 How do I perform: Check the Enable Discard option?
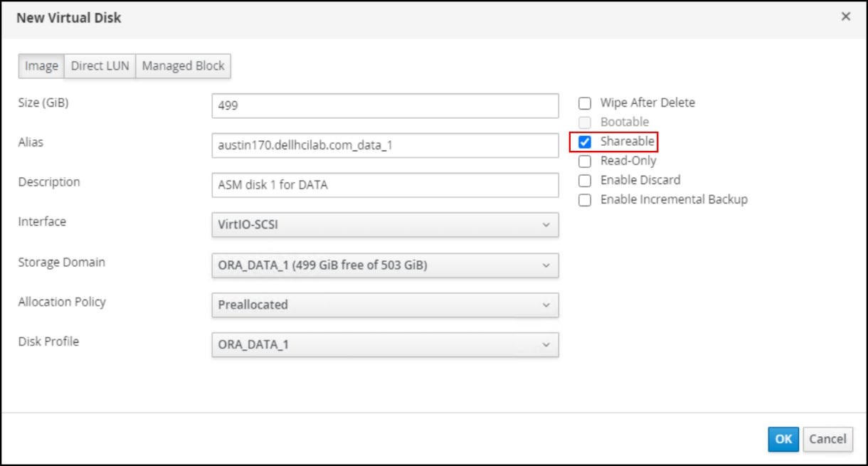click(585, 180)
